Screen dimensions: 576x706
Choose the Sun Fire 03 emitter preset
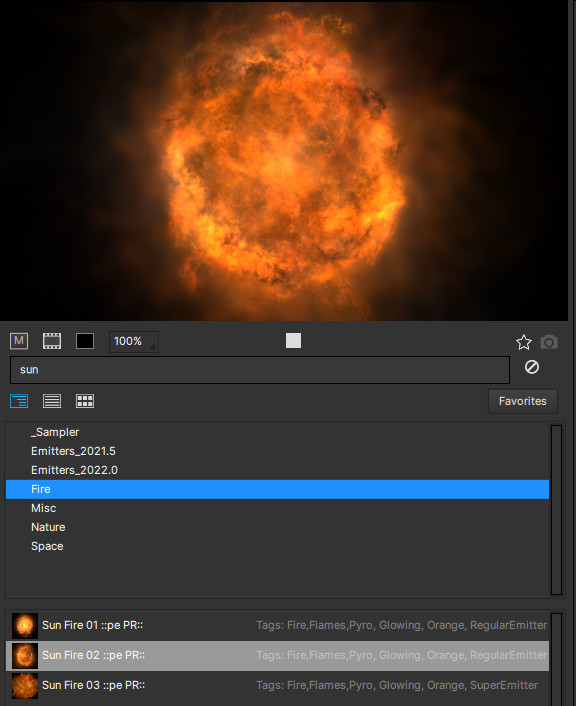pyautogui.click(x=277, y=685)
